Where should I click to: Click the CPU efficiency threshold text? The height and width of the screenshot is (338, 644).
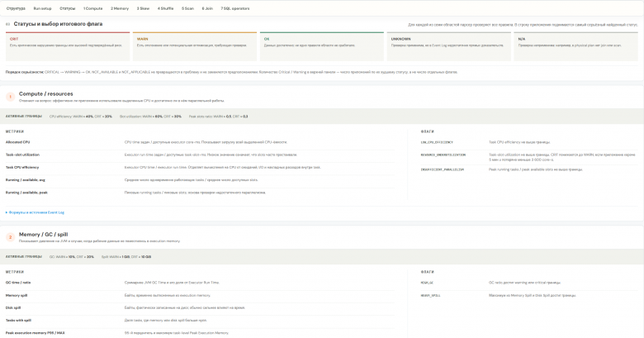[x=81, y=117]
